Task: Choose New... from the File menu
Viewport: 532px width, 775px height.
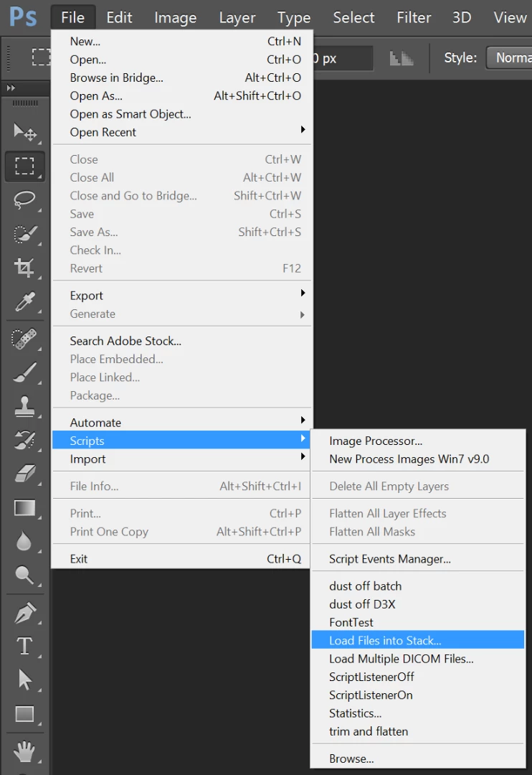Action: 182,42
